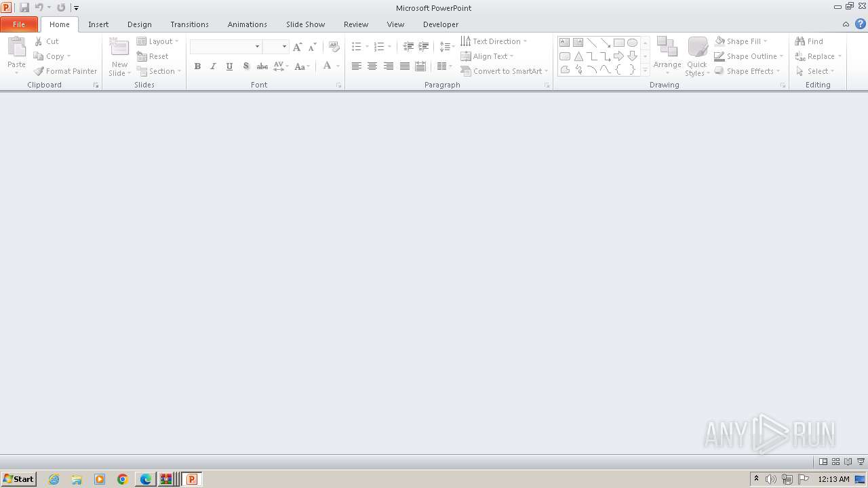
Task: Click the Increase Font Size icon
Action: coord(297,47)
